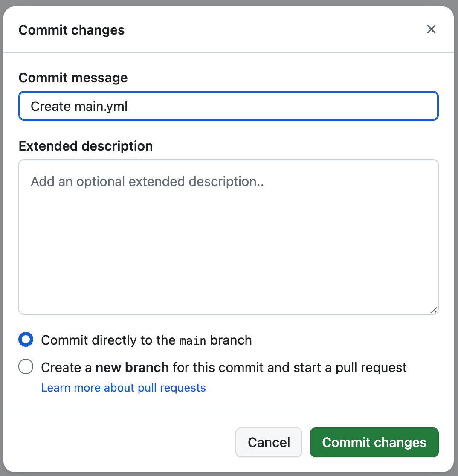Open the Learn more about pull requests link
458x476 pixels.
pos(123,388)
